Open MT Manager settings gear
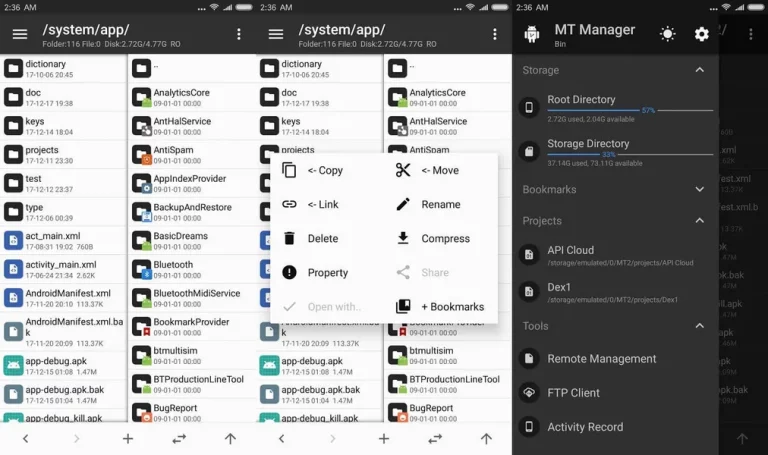 coord(701,34)
